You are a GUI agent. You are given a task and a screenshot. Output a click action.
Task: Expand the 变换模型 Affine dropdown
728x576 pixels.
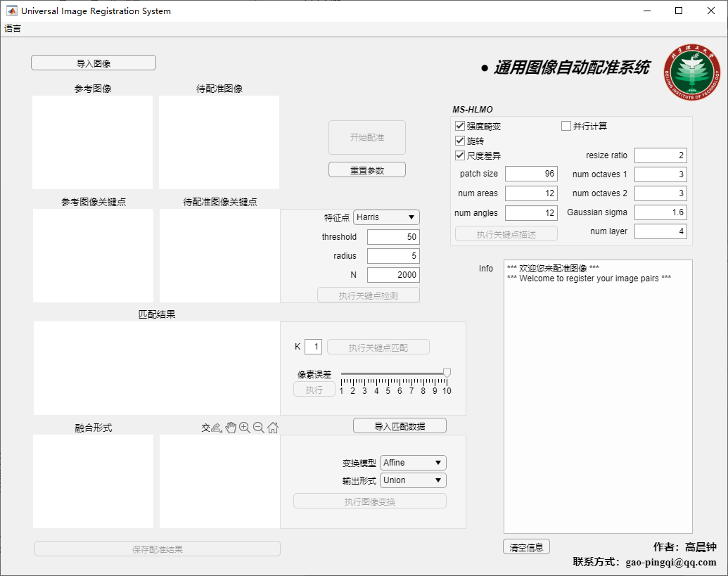(x=413, y=463)
